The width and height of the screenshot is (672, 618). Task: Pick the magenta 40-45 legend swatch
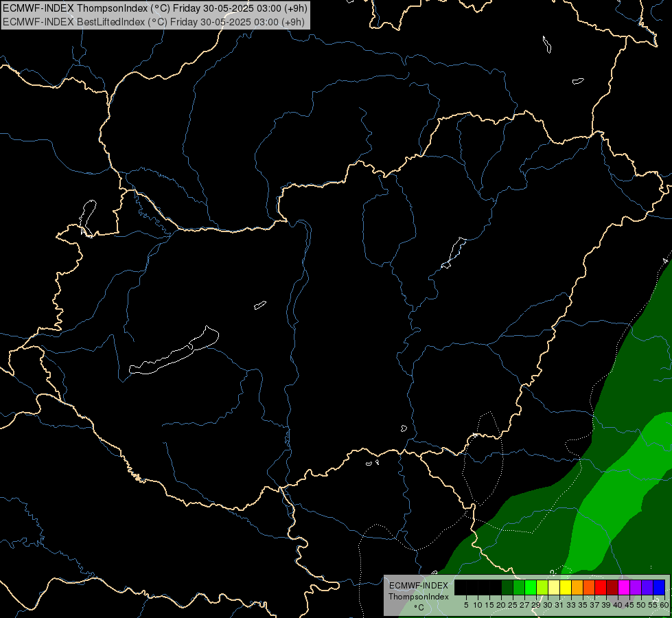tap(624, 587)
